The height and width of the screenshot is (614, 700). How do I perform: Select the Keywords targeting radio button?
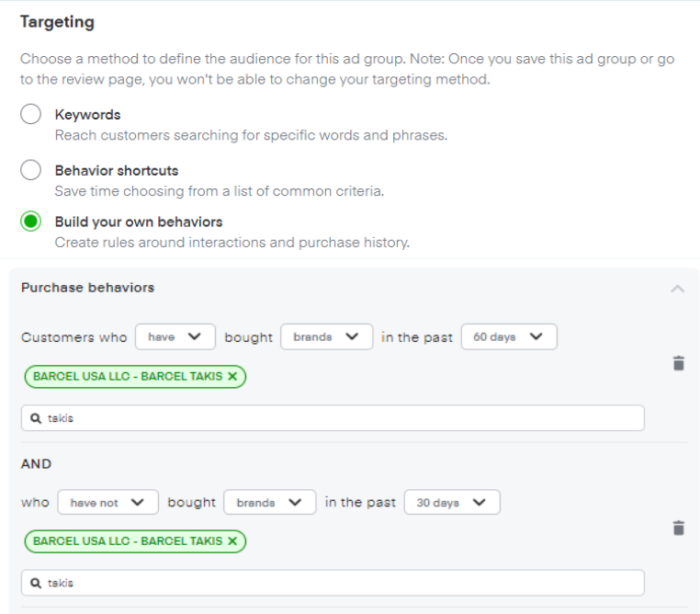pos(31,115)
